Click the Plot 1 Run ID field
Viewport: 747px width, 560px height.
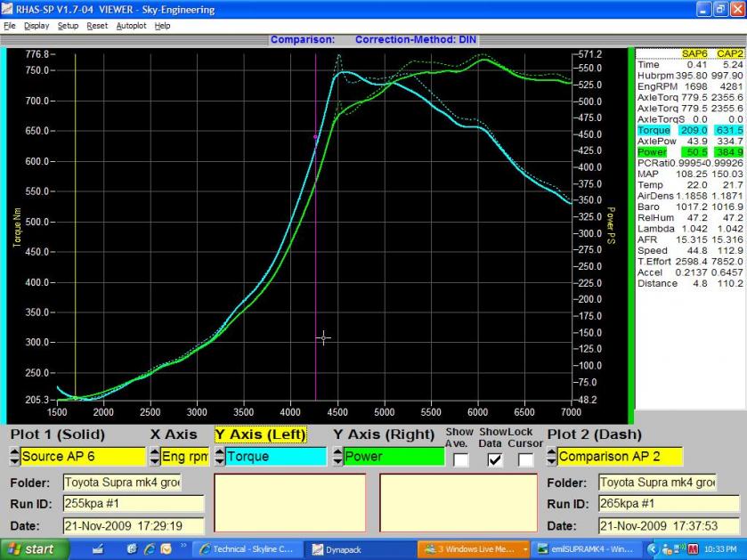(134, 504)
